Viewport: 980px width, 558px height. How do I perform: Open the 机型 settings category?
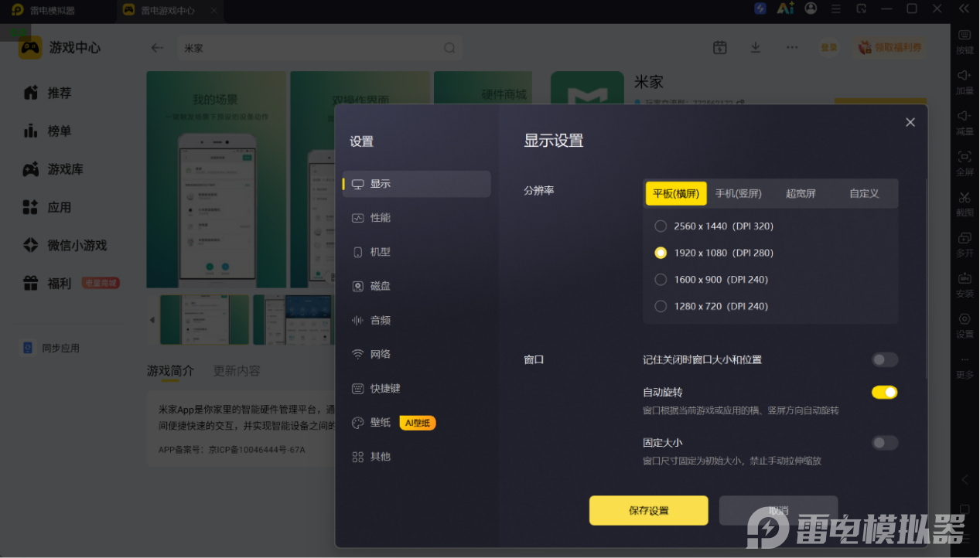(416, 252)
